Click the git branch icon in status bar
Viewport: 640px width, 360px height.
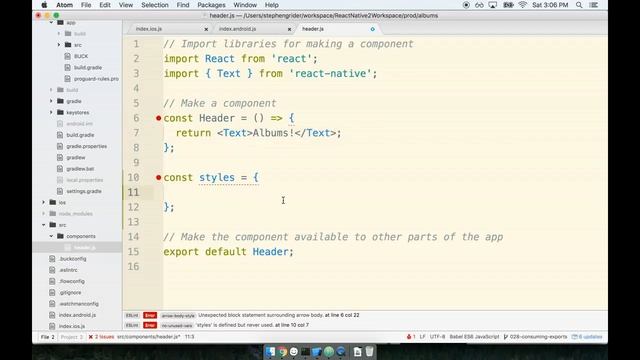click(x=506, y=337)
